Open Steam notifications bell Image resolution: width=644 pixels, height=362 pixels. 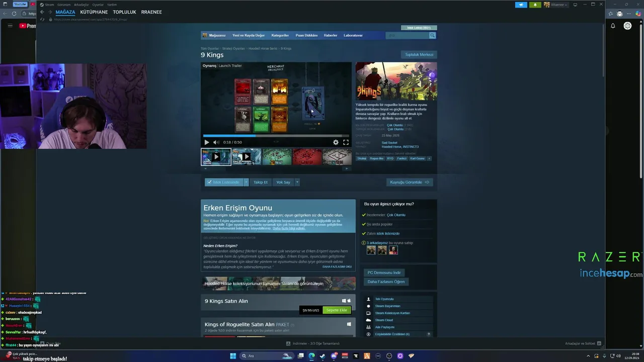pos(535,5)
